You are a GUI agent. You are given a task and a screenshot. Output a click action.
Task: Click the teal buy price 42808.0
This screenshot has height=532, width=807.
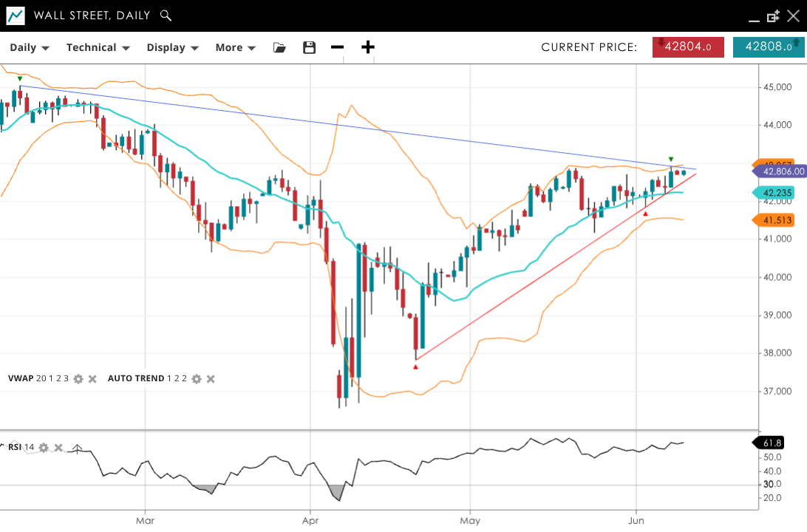(769, 47)
